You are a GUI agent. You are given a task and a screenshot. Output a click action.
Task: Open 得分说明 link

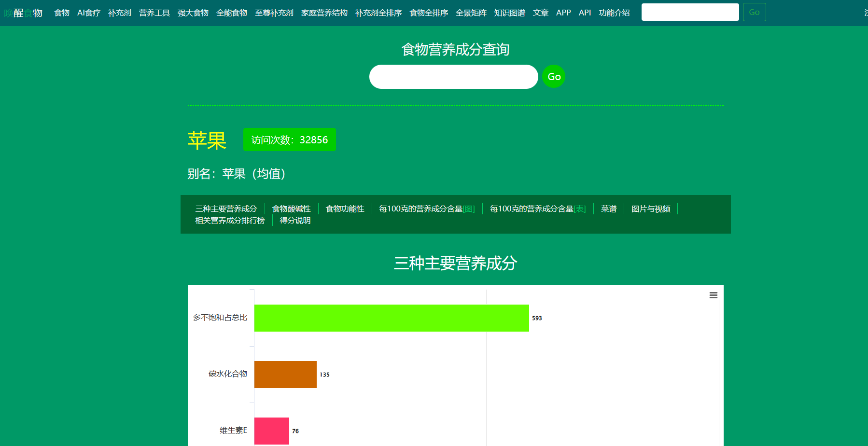[295, 220]
